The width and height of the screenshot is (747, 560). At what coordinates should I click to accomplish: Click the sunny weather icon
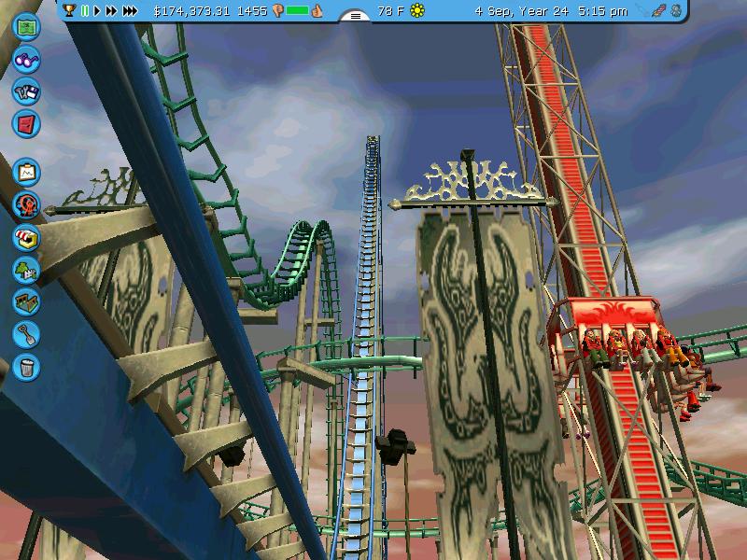pos(416,10)
